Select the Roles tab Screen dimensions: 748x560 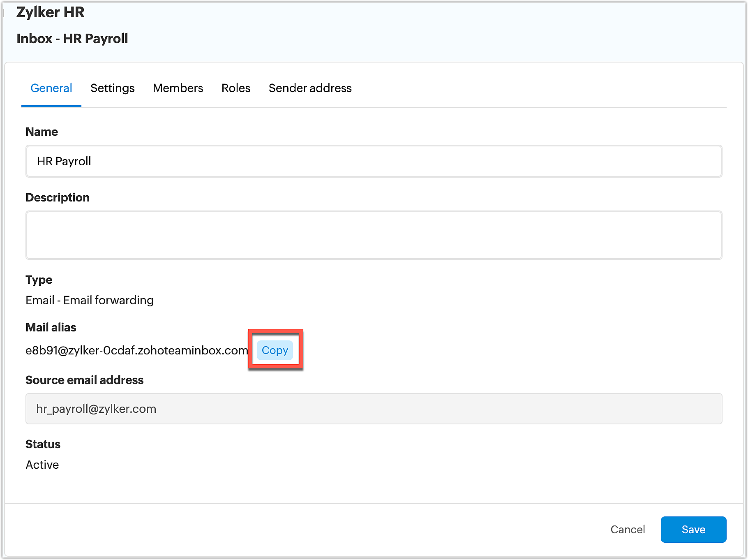(x=236, y=88)
